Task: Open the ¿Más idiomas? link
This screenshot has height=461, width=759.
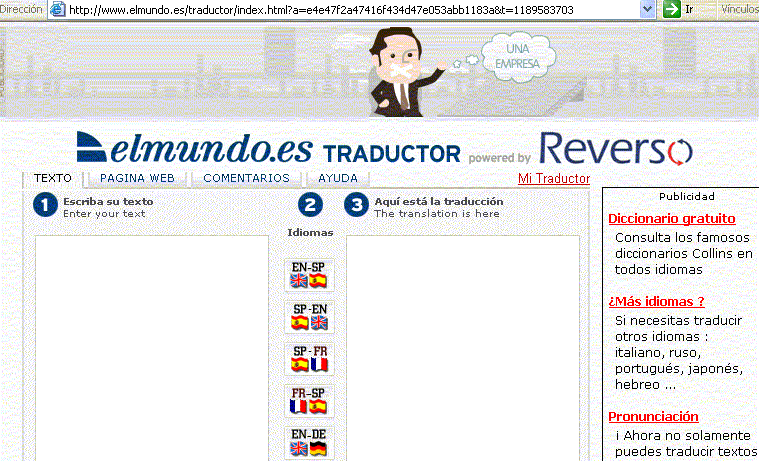Action: click(656, 301)
